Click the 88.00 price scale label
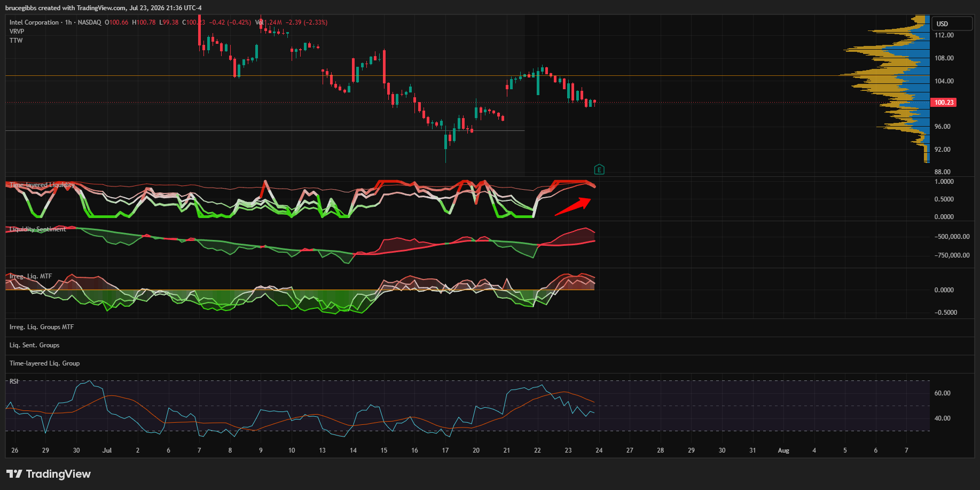This screenshot has height=490, width=980. (943, 172)
